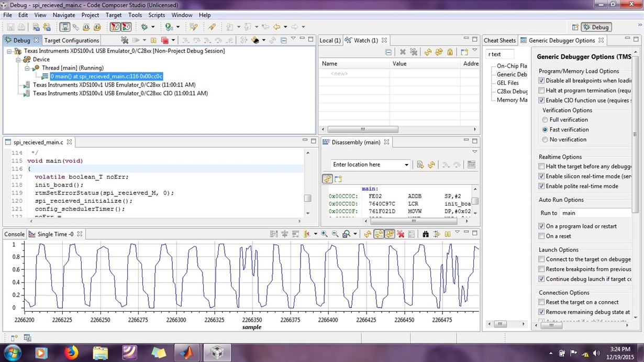
Task: Zoom out on the Single Time graph
Action: 335,234
